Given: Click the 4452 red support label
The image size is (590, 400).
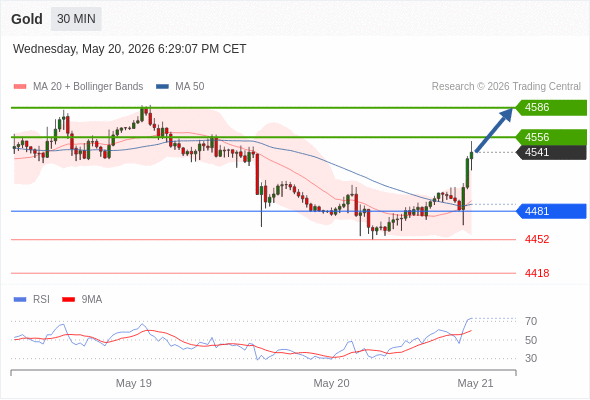Looking at the screenshot, I should click(537, 239).
